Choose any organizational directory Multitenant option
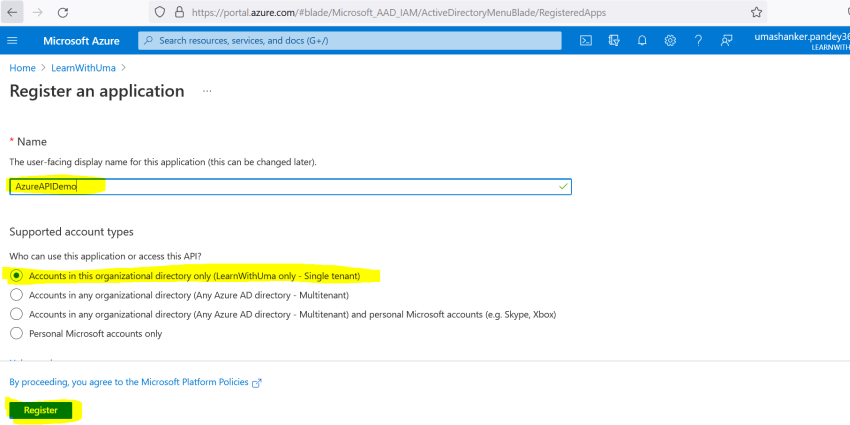This screenshot has width=850, height=425. (x=16, y=295)
